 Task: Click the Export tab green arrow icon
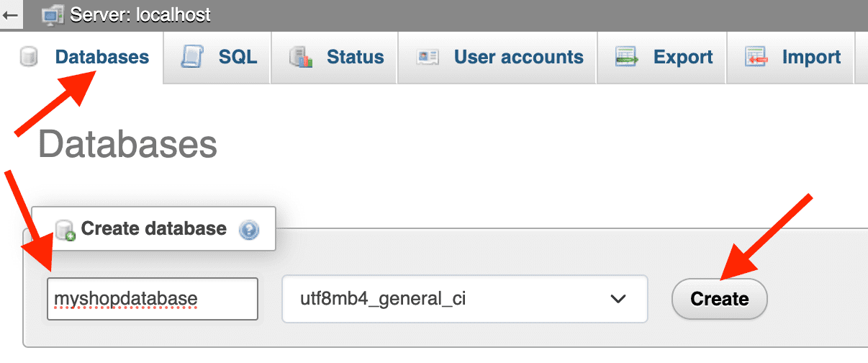(x=627, y=58)
